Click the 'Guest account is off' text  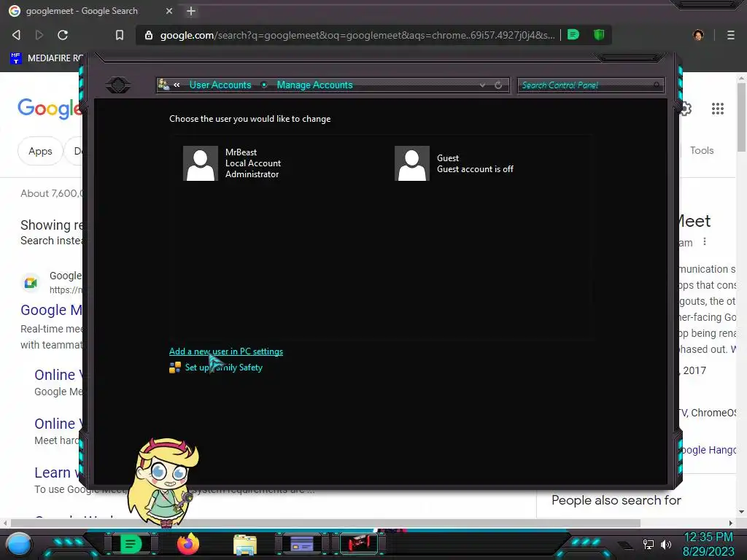click(x=475, y=169)
